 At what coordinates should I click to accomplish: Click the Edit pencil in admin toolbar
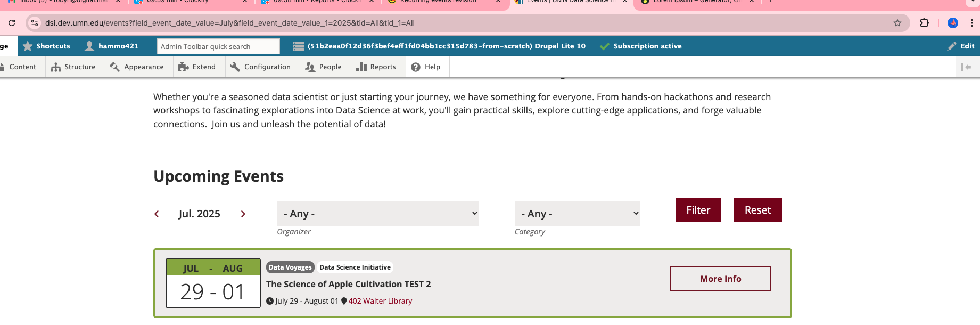961,46
